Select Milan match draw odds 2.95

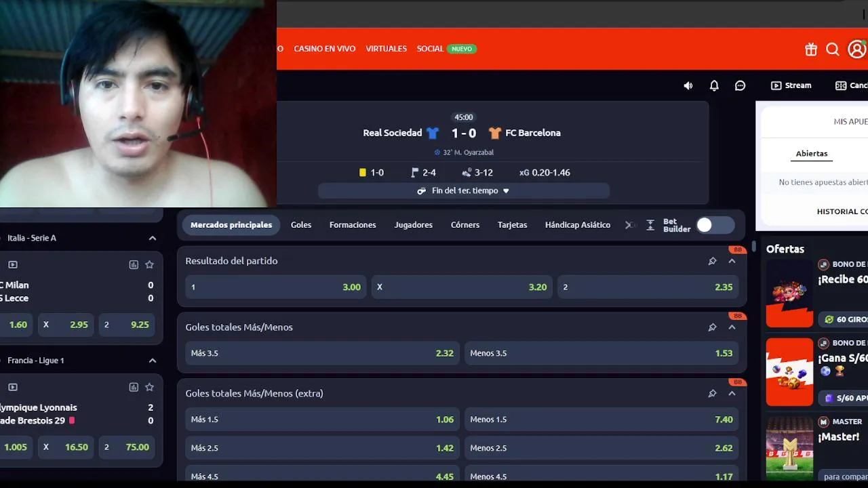pos(66,325)
